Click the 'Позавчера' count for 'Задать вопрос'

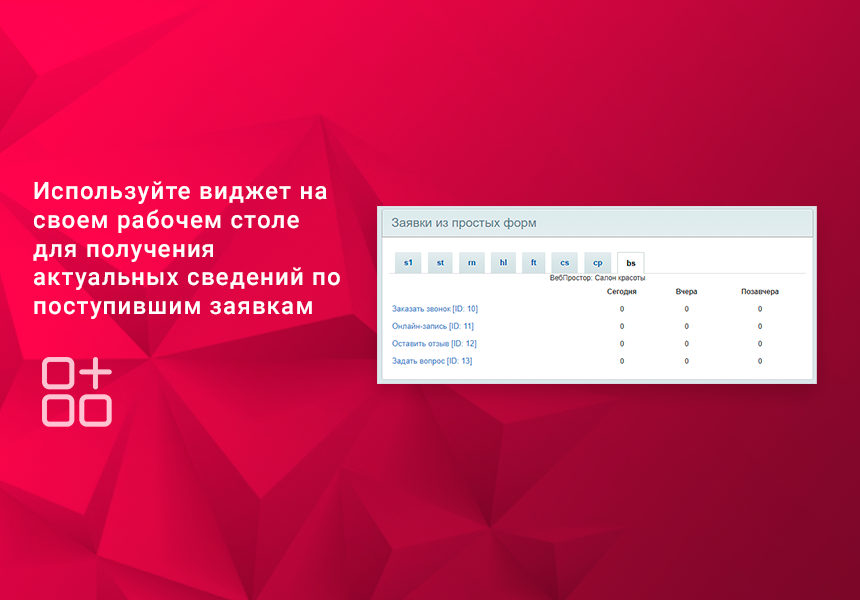(760, 361)
